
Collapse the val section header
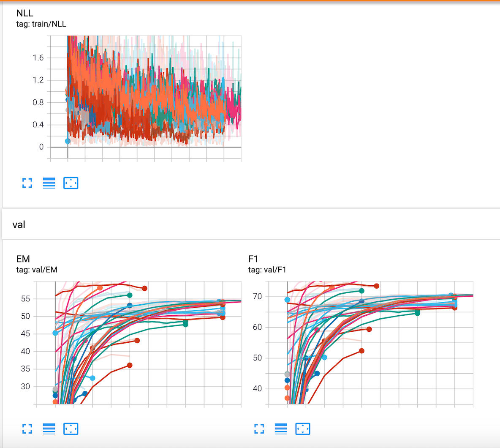pyautogui.click(x=19, y=224)
